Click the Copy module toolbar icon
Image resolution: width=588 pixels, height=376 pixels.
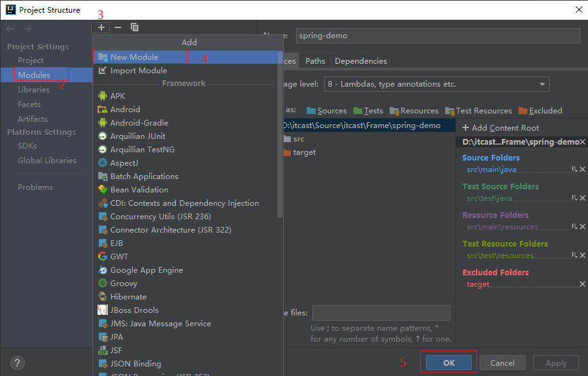[x=135, y=27]
